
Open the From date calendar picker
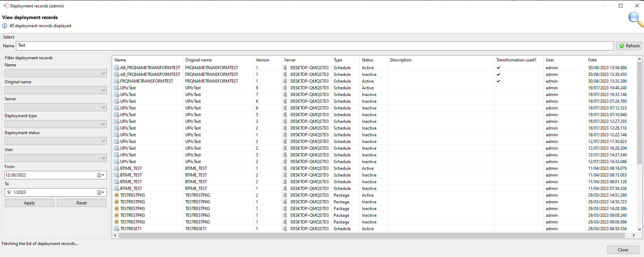(x=101, y=175)
